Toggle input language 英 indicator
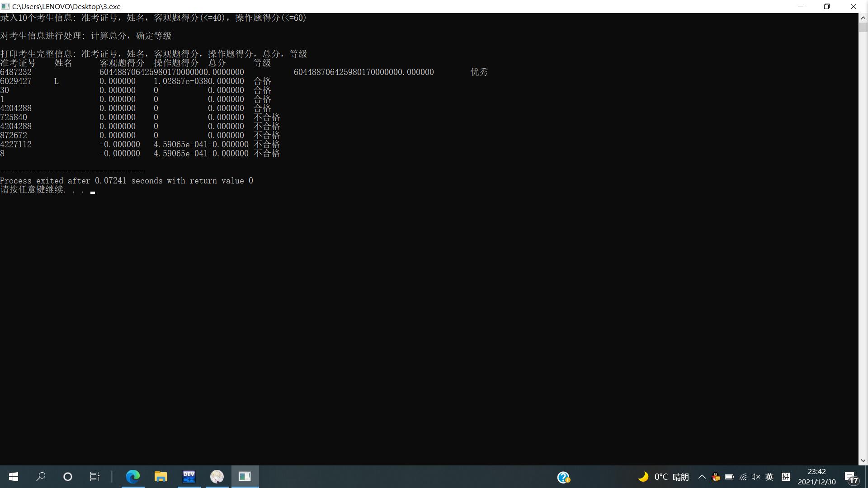Viewport: 868px width, 488px height. click(769, 477)
